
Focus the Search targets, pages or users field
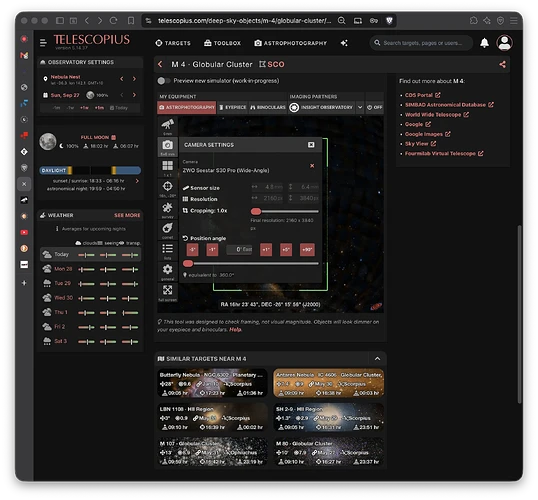pyautogui.click(x=422, y=43)
